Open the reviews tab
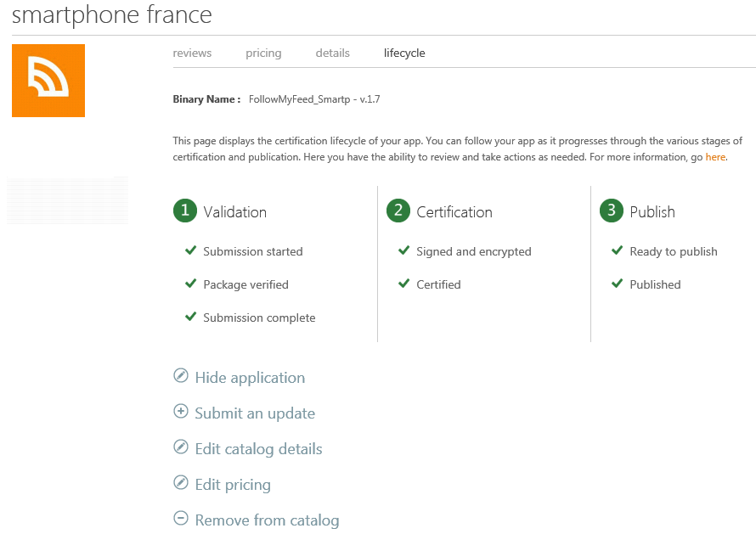 [x=192, y=53]
